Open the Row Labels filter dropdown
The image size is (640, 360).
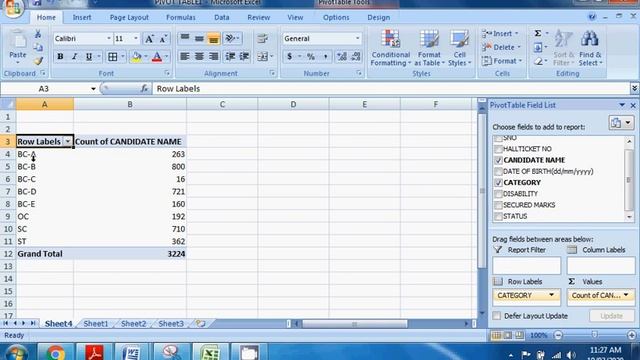point(68,142)
